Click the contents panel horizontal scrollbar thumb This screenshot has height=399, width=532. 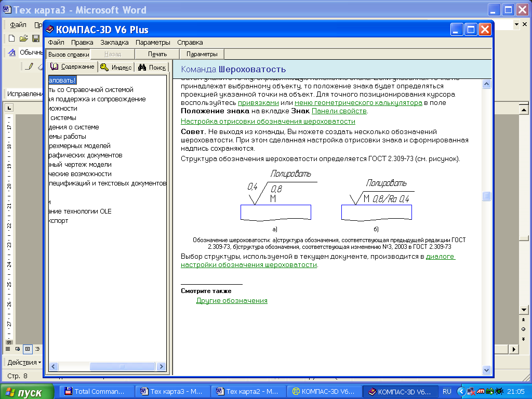point(122,366)
